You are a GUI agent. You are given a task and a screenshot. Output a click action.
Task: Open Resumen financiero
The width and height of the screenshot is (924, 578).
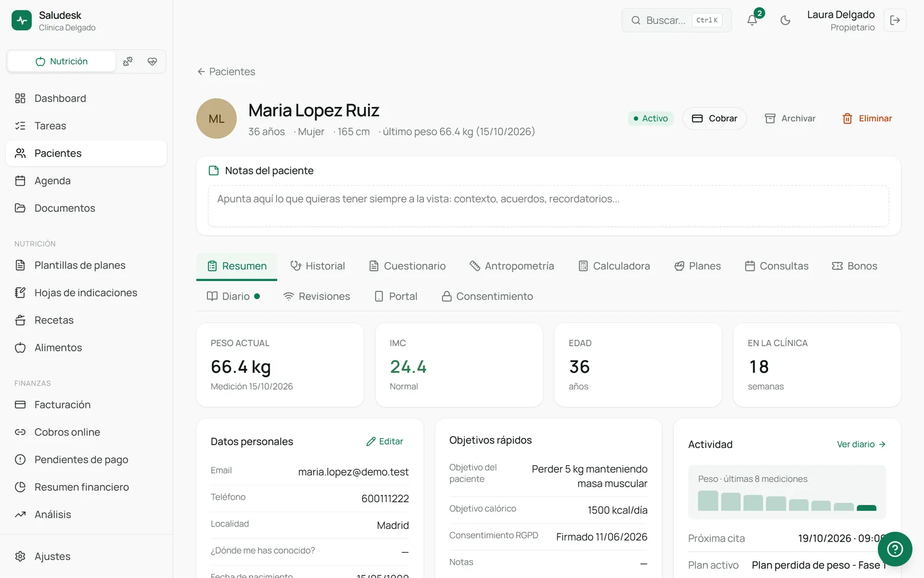(86, 487)
